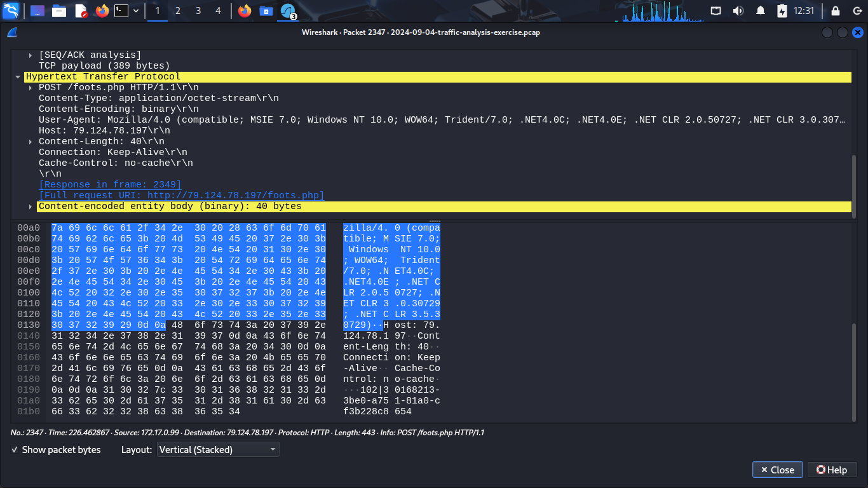868x488 pixels.
Task: Open the file manager launcher in the panel
Action: coord(59,11)
